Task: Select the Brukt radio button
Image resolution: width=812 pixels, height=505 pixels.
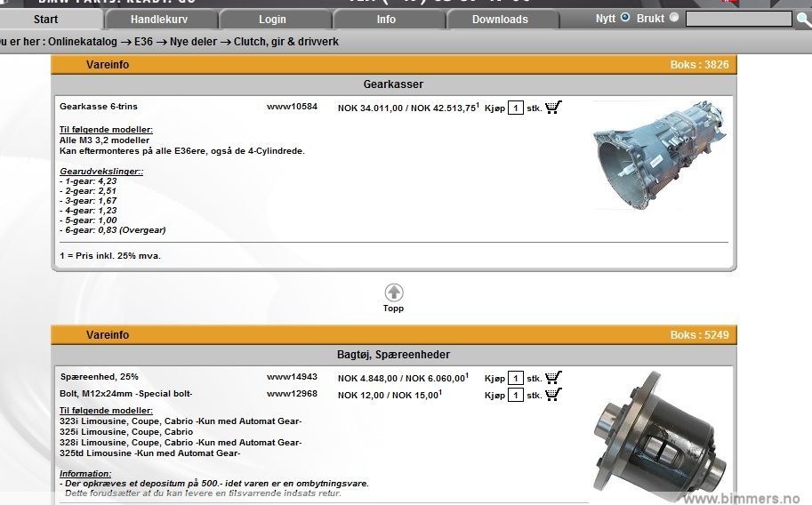Action: [674, 17]
